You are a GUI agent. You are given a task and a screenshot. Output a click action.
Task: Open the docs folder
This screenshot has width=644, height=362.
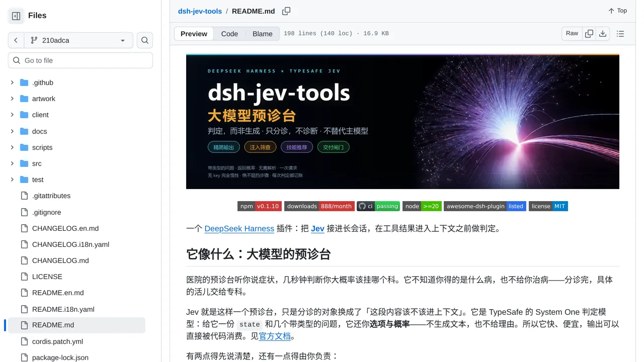click(39, 131)
